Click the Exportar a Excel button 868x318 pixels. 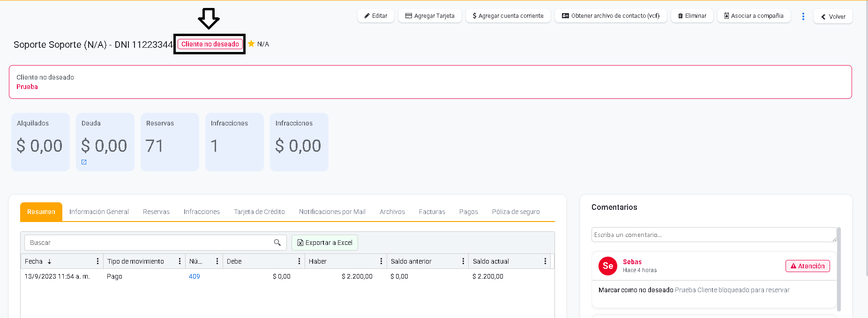(325, 243)
